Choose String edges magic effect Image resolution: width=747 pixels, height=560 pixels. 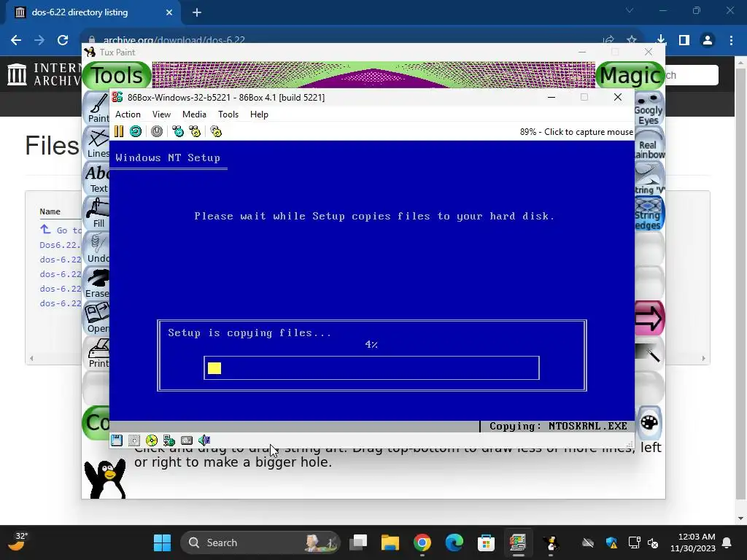coord(649,214)
